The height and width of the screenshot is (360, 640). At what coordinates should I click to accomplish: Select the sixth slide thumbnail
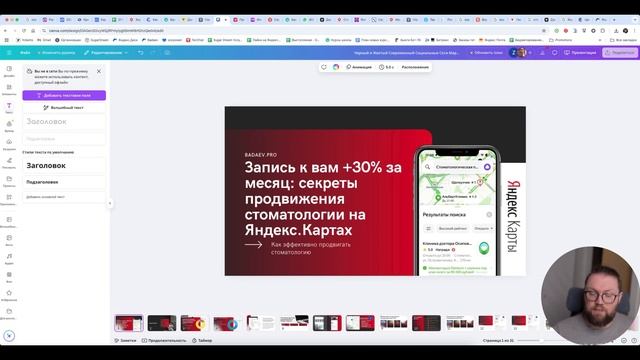point(294,323)
